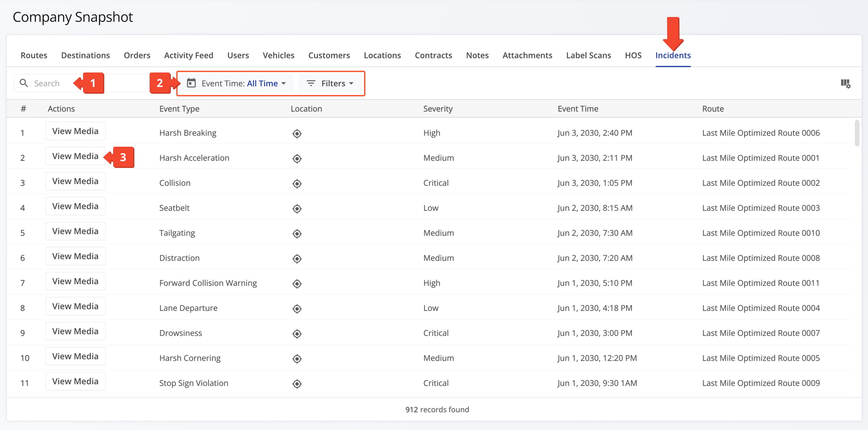The width and height of the screenshot is (868, 430).
Task: View media for Distraction incident
Action: [x=75, y=256]
